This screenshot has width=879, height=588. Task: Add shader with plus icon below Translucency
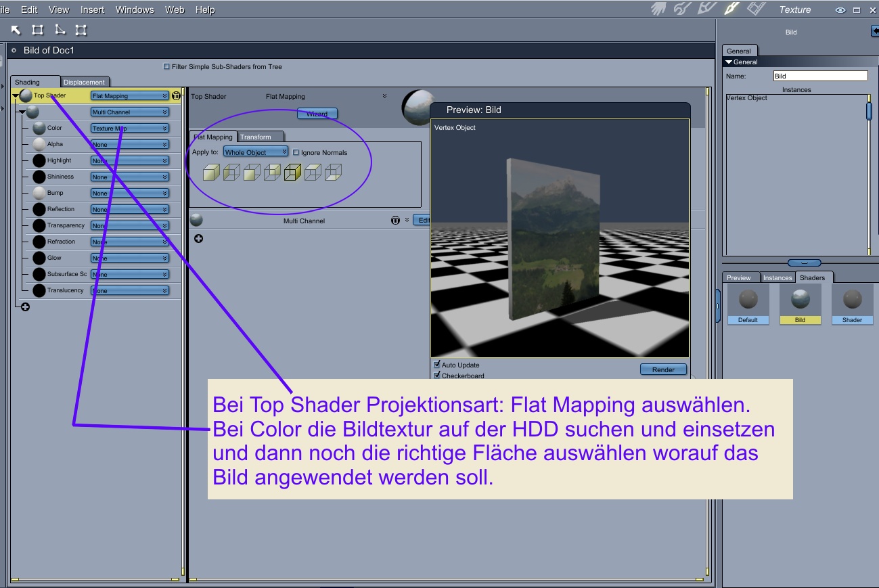pos(26,307)
